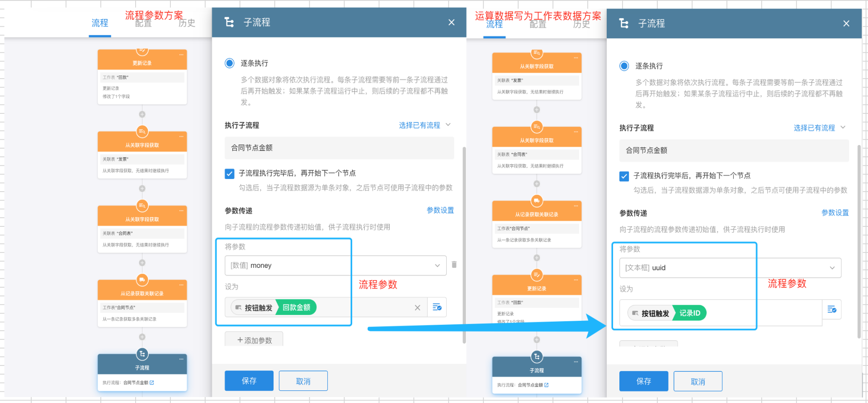This screenshot has width=868, height=403.
Task: Click more options on left 更新记录 node
Action: click(x=181, y=55)
